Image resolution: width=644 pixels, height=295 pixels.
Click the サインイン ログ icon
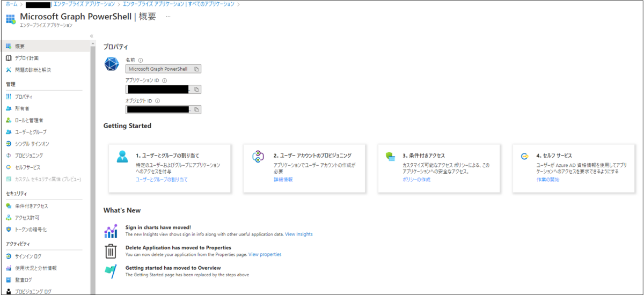point(9,256)
